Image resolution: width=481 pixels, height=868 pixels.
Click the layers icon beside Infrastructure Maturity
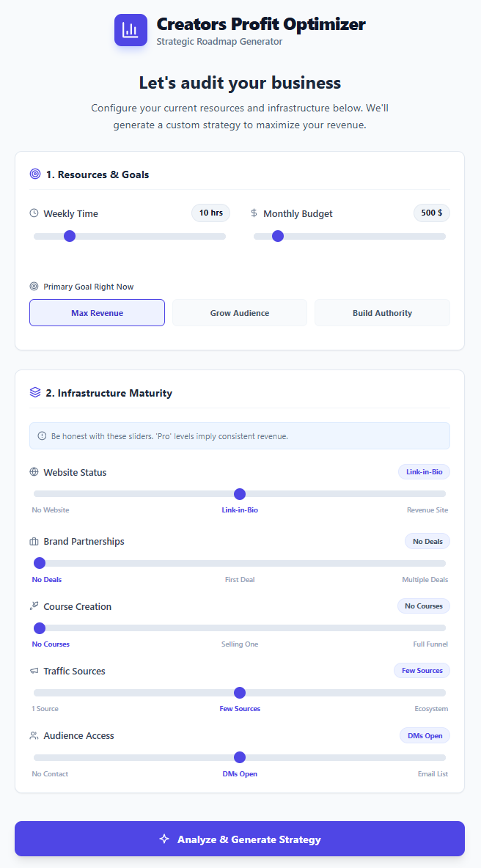(35, 392)
